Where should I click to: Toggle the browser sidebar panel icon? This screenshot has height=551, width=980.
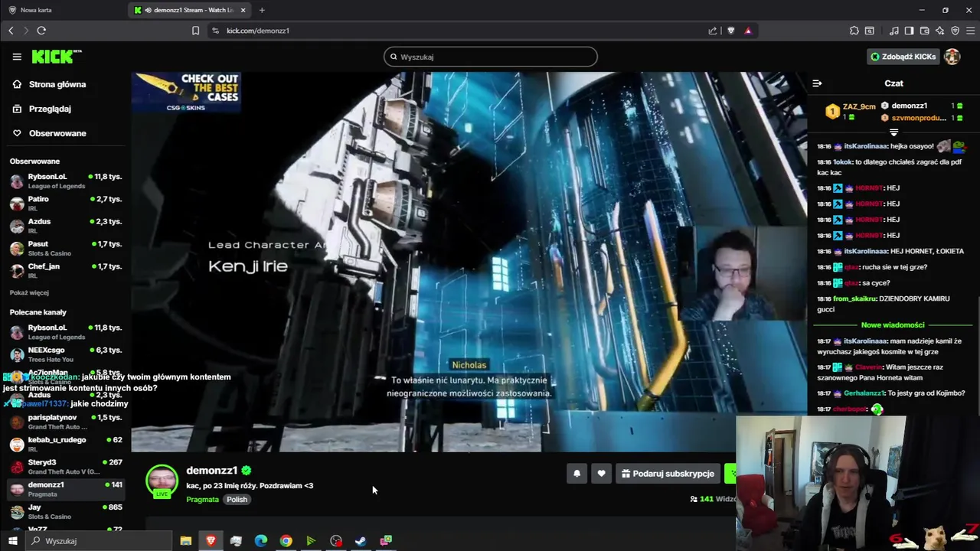pos(909,31)
